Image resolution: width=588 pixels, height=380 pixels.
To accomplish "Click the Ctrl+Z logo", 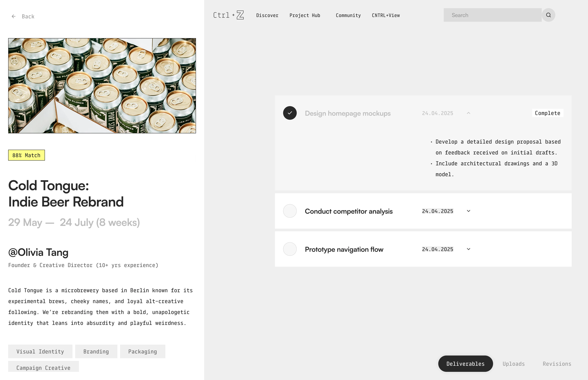I will (x=228, y=15).
